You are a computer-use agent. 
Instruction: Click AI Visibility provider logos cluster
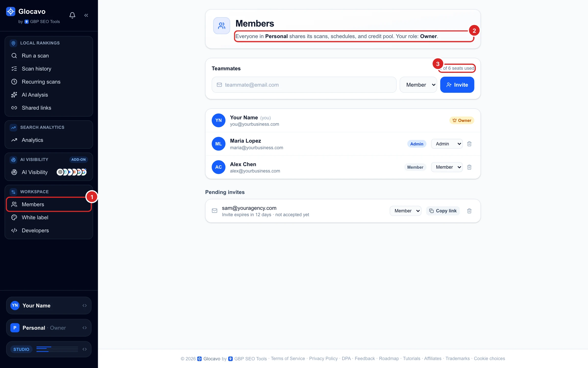tap(71, 172)
